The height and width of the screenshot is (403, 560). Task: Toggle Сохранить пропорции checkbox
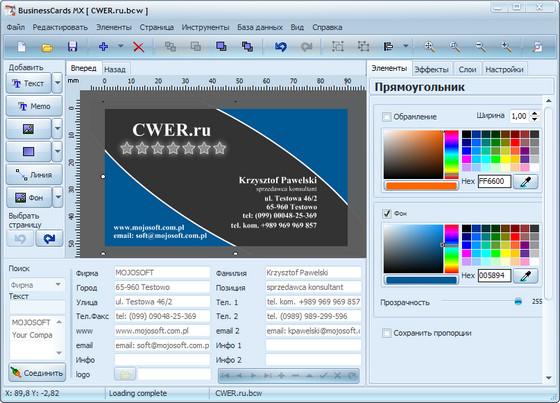(386, 333)
